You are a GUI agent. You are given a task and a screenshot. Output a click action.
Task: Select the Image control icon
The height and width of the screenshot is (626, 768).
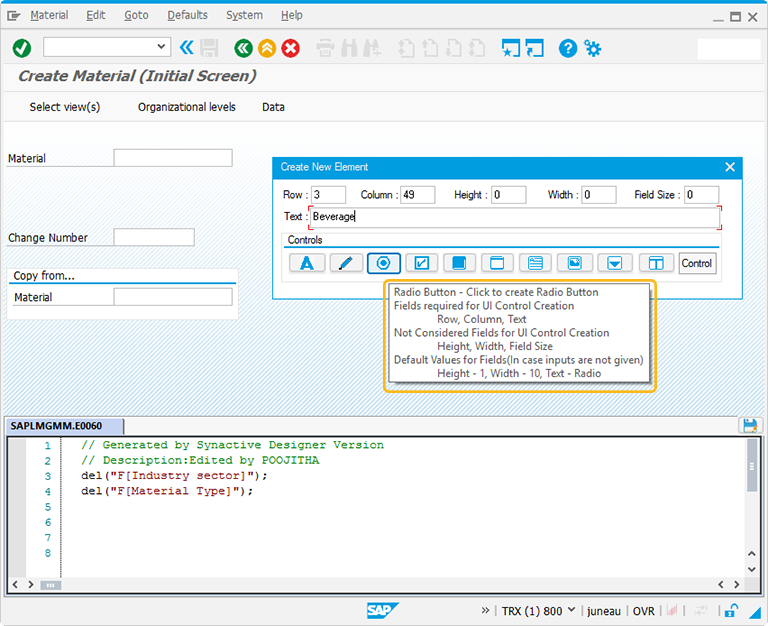click(575, 263)
